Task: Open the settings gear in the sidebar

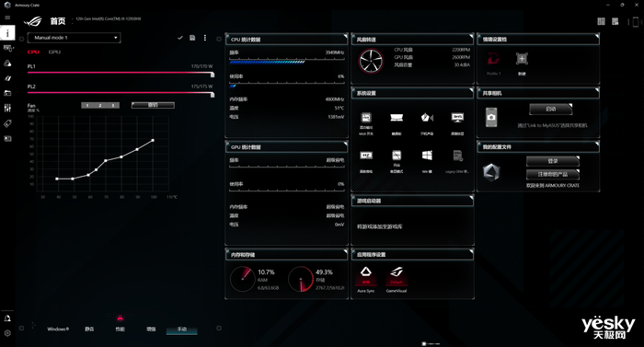Action: [7, 333]
